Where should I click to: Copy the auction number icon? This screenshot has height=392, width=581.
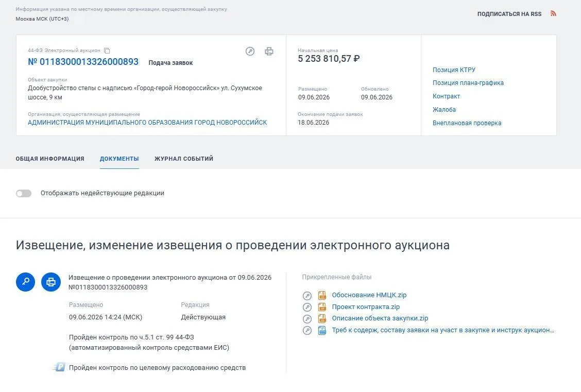coord(107,50)
